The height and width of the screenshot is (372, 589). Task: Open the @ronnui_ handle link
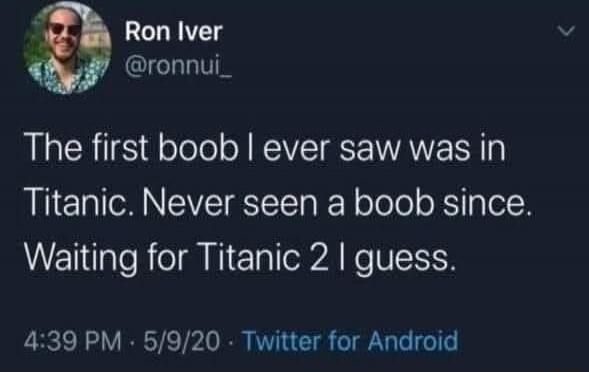(x=178, y=67)
